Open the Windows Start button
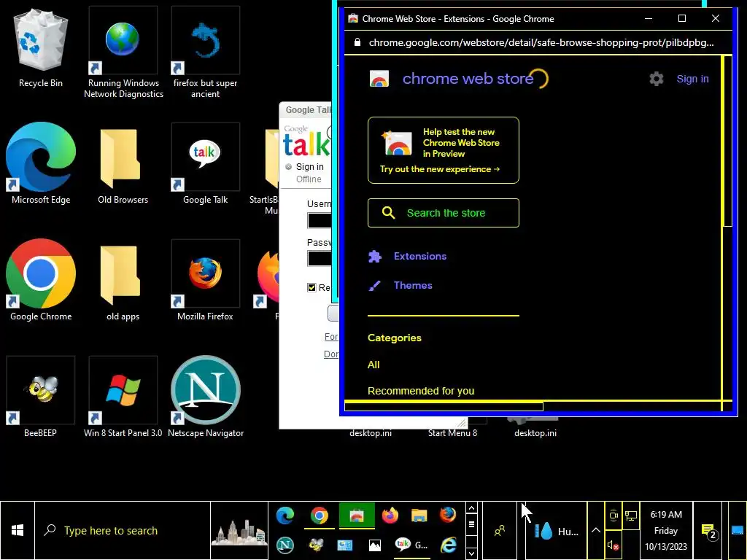 [18, 531]
